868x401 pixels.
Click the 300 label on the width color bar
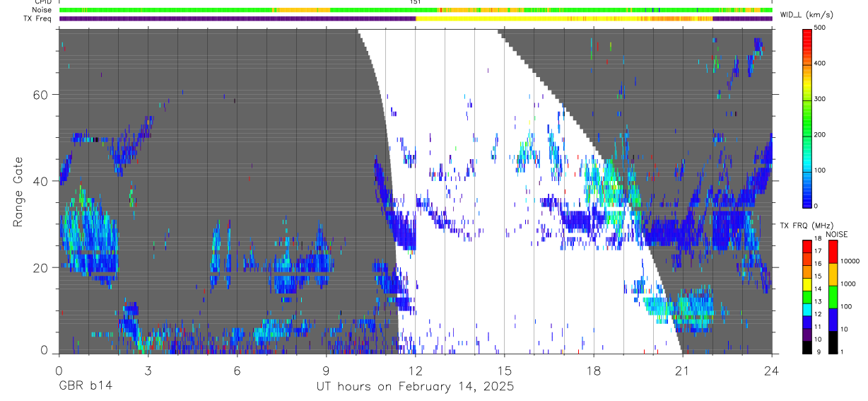click(820, 99)
